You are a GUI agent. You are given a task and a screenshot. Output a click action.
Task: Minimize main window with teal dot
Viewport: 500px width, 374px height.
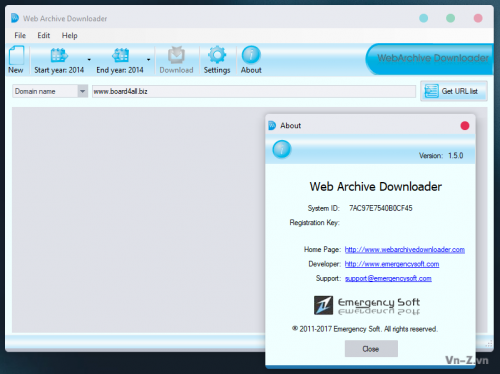click(423, 18)
